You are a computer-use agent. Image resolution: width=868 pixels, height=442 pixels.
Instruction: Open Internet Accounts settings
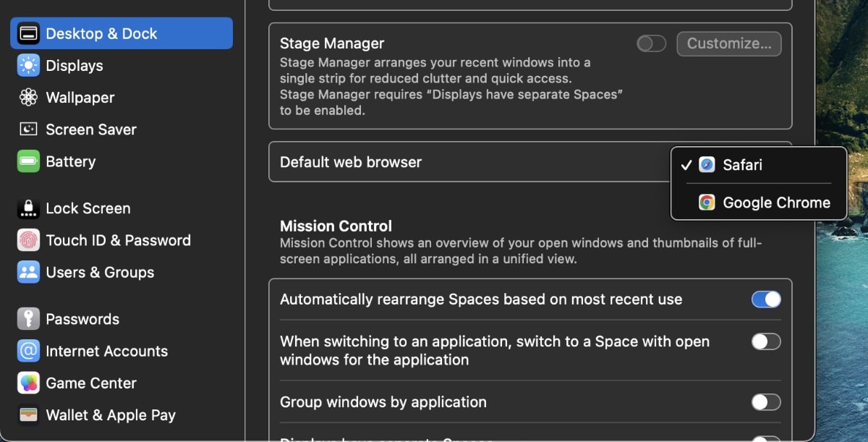click(106, 352)
